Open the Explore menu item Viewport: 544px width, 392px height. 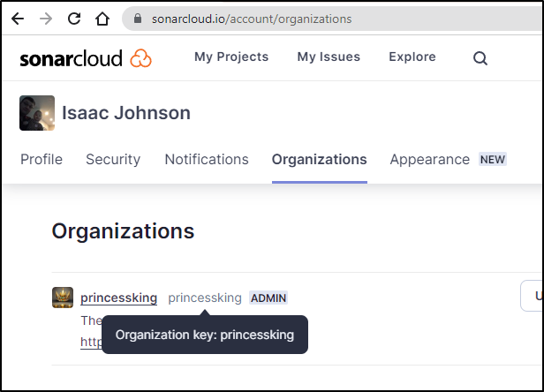(412, 57)
